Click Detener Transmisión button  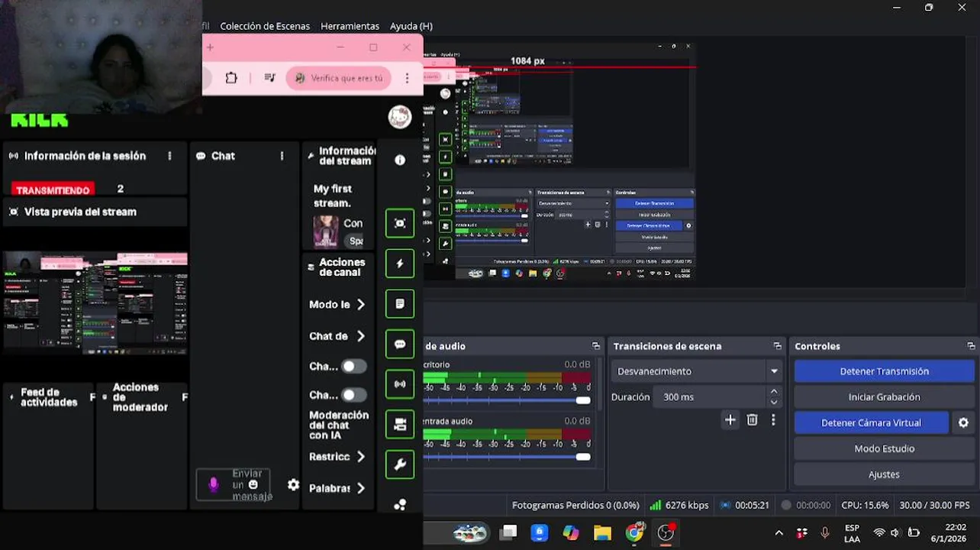[884, 371]
